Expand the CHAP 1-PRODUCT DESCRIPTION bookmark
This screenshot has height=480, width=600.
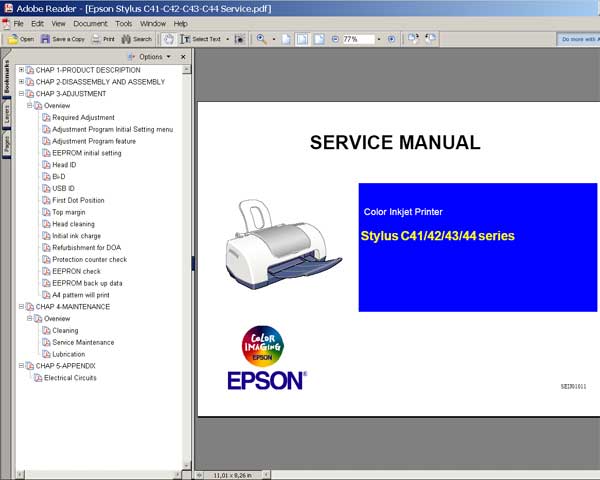(x=21, y=70)
